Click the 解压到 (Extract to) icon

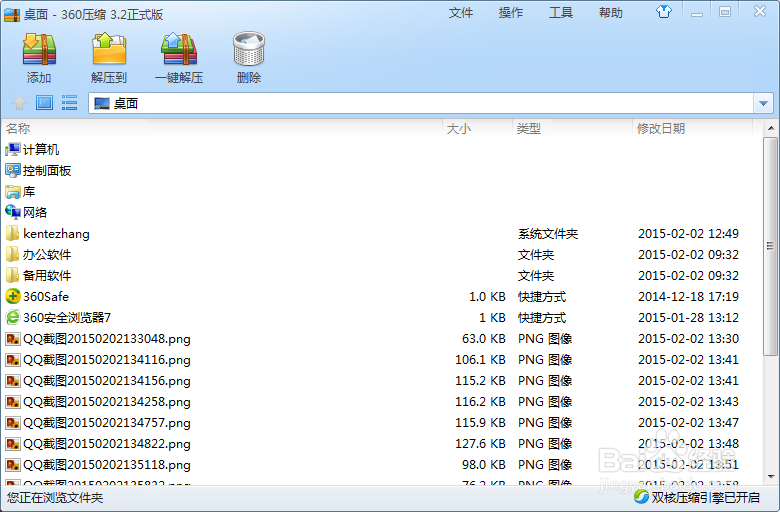[x=109, y=49]
